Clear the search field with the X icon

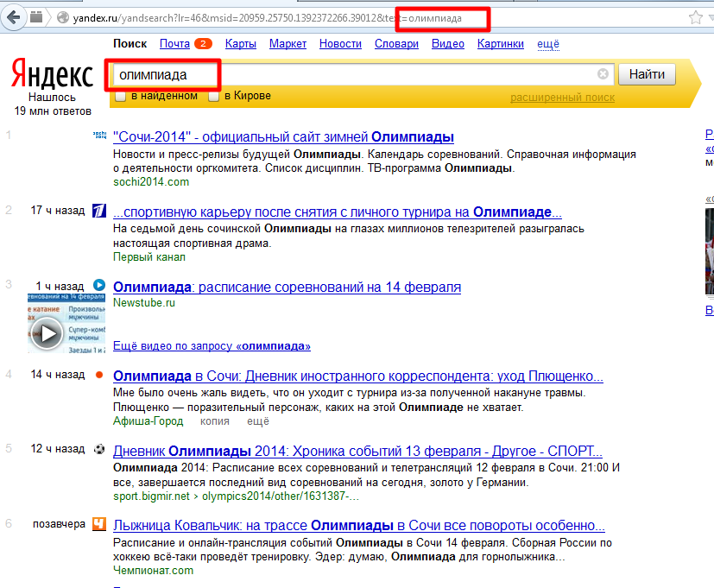(603, 73)
